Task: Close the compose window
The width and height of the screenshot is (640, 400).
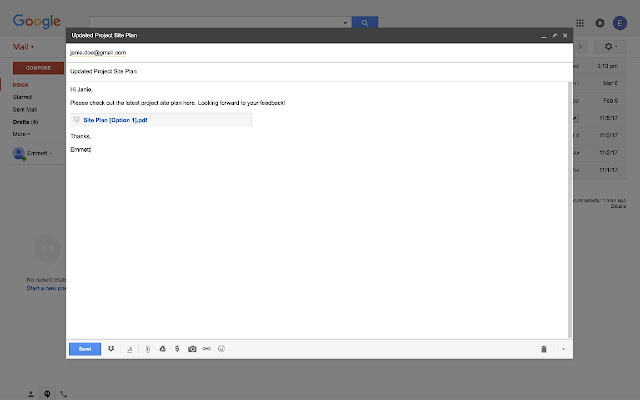Action: point(565,36)
